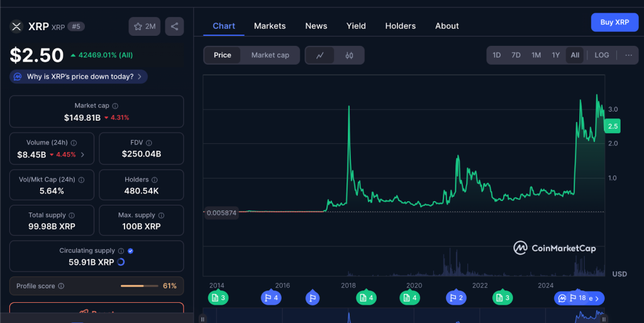Screen dimensions: 644x323
Task: Switch to candlestick chart icon
Action: [349, 55]
